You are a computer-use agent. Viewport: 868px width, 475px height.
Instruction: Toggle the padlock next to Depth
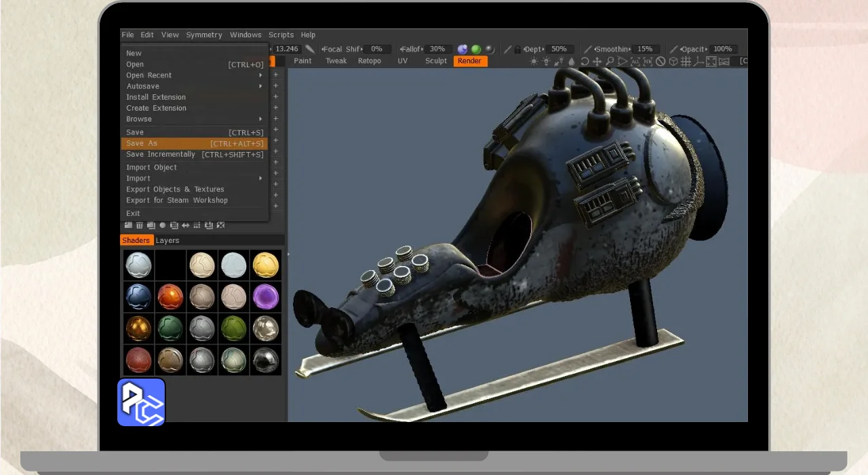click(517, 50)
